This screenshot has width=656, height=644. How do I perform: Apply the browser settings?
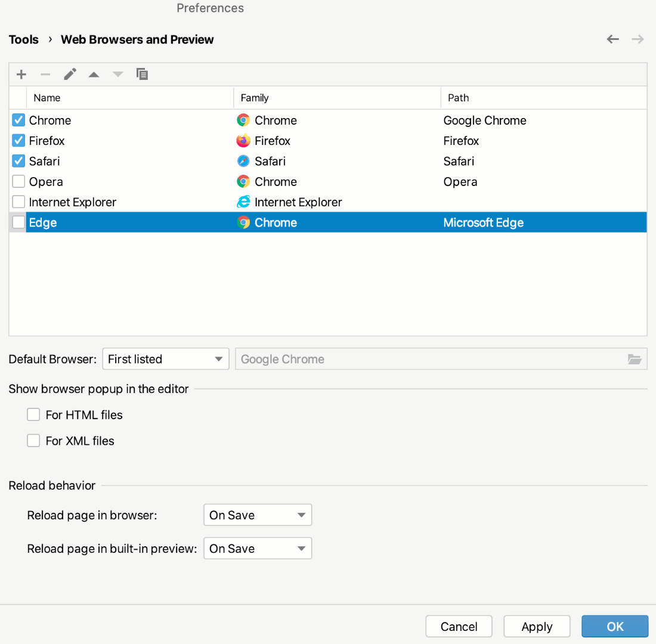click(536, 626)
